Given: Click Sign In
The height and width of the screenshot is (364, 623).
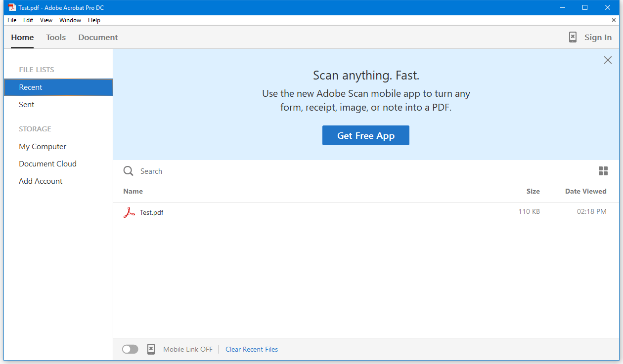Looking at the screenshot, I should (x=598, y=38).
